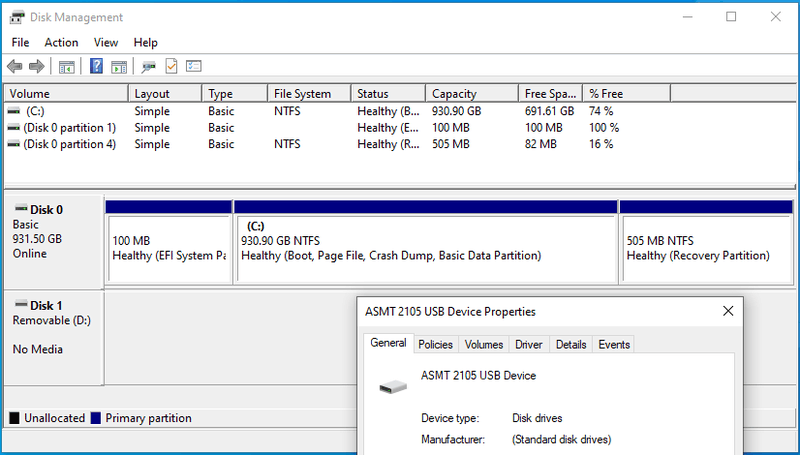
Task: Switch to the General tab
Action: point(388,343)
